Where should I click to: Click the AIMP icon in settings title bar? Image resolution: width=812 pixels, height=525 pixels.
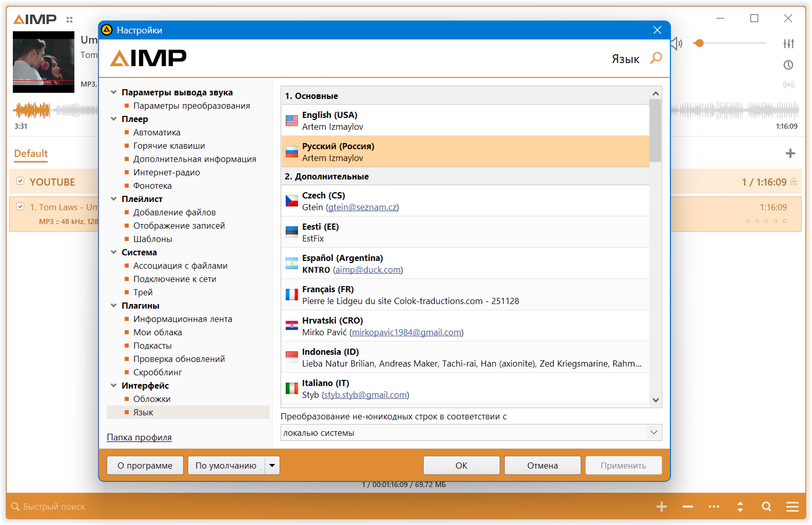(107, 30)
